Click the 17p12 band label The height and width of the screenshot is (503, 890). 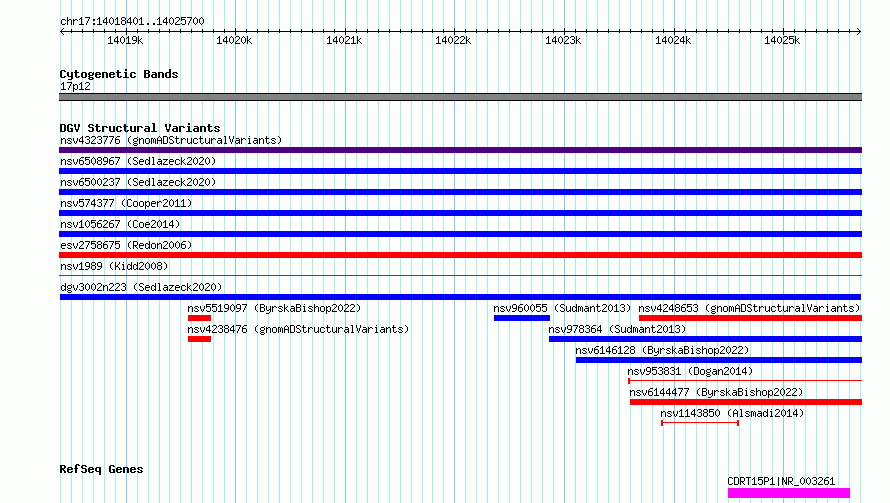(75, 86)
